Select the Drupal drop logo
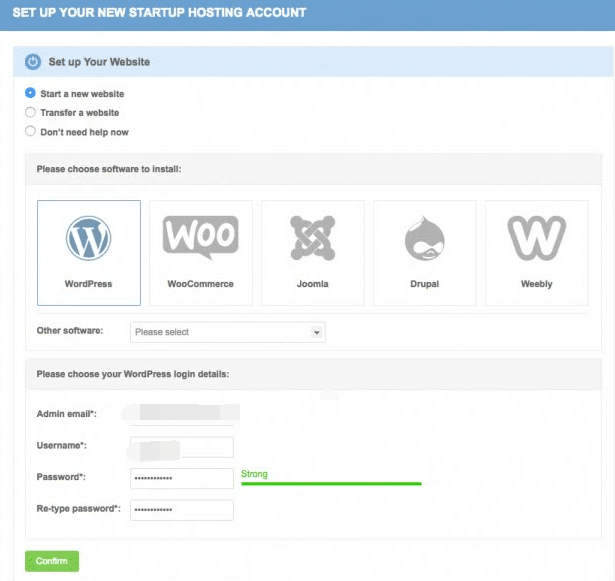The height and width of the screenshot is (581, 615). click(x=425, y=238)
